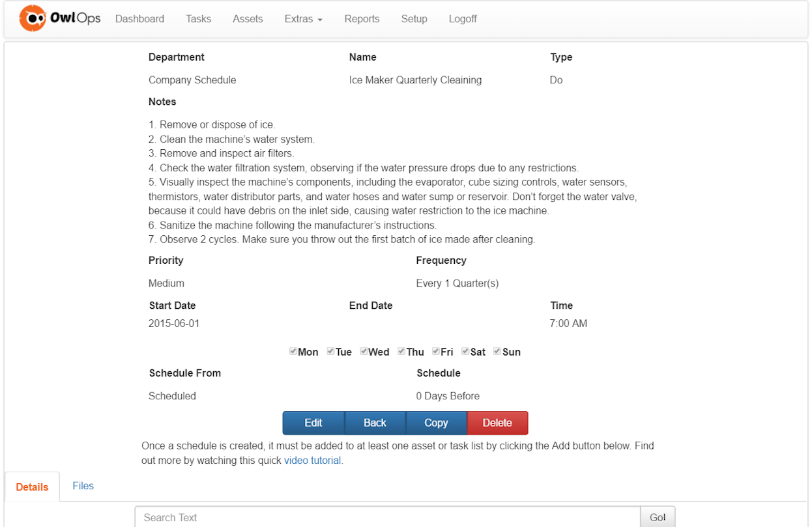This screenshot has width=812, height=527.
Task: Open the Extras dropdown menu
Action: coord(302,19)
